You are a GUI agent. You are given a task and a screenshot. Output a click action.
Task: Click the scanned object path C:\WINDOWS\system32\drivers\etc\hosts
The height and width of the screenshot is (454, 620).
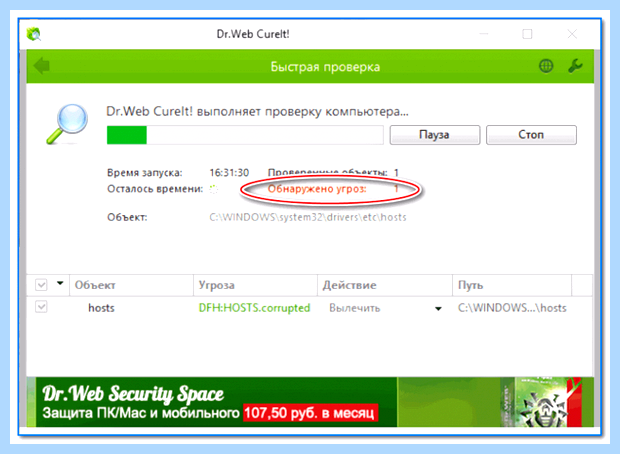pyautogui.click(x=308, y=217)
